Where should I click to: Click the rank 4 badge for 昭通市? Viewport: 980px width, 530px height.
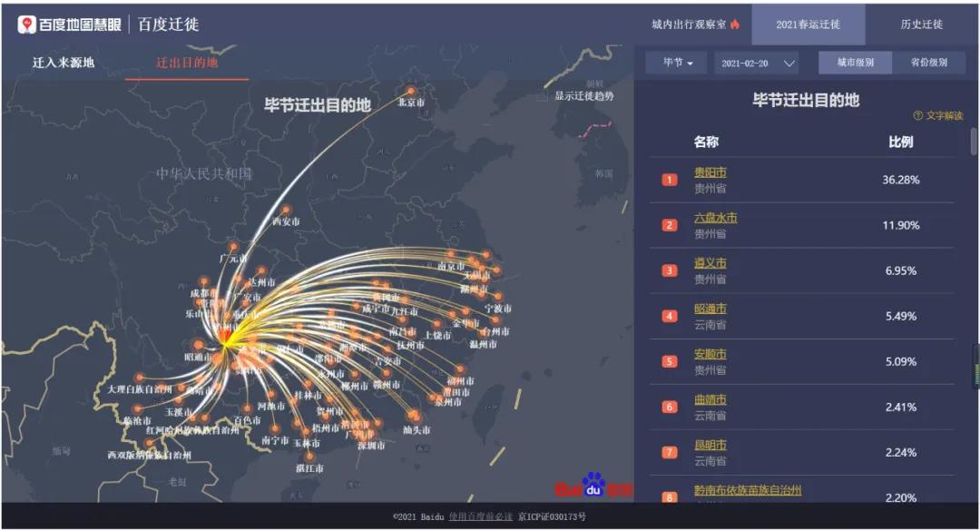click(x=670, y=316)
